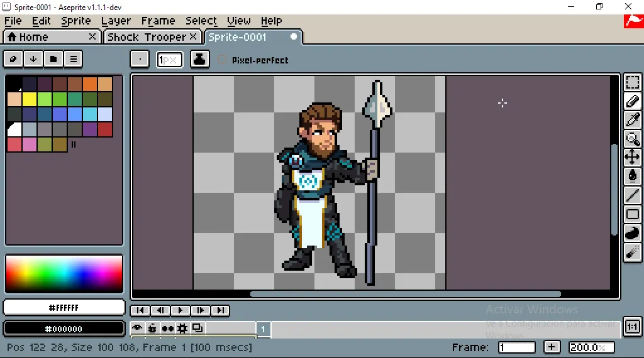Click the 200.0% zoom field

click(591, 347)
